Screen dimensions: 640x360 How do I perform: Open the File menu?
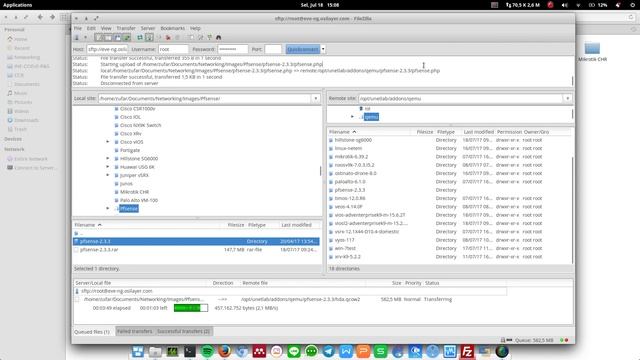click(78, 28)
